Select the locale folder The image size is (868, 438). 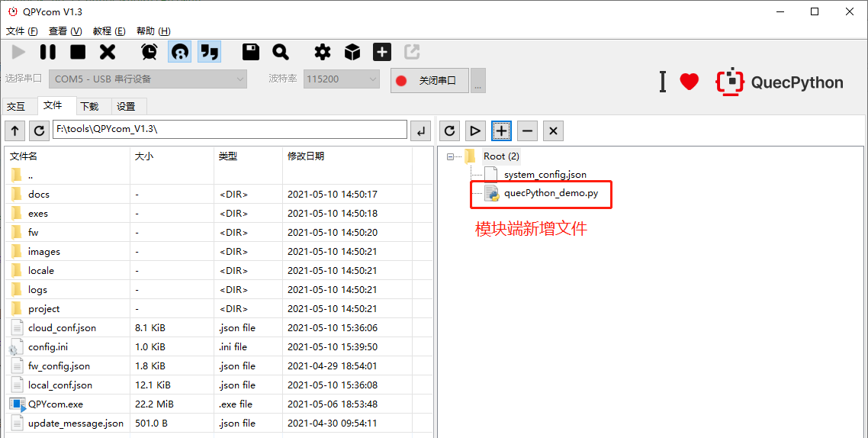(x=219, y=271)
